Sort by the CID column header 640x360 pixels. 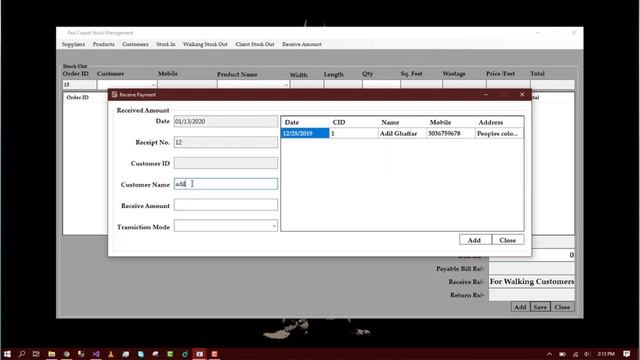[353, 122]
